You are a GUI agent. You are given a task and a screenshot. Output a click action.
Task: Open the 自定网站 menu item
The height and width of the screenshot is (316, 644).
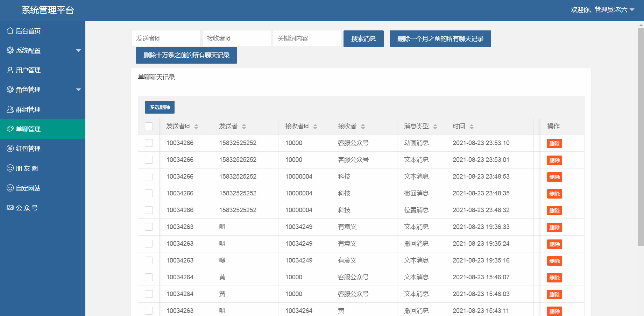tap(43, 188)
